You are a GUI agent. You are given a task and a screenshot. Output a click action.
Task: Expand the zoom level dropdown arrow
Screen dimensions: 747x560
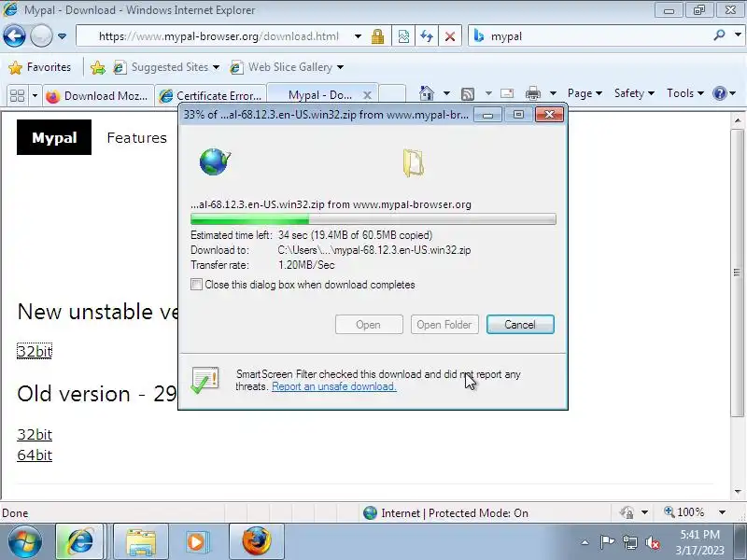coord(722,512)
